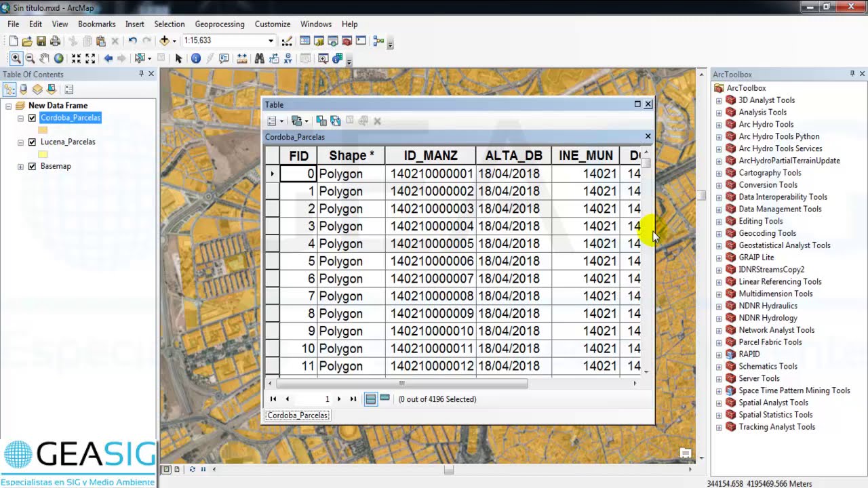Select the Zoom Out tool

pos(30,59)
